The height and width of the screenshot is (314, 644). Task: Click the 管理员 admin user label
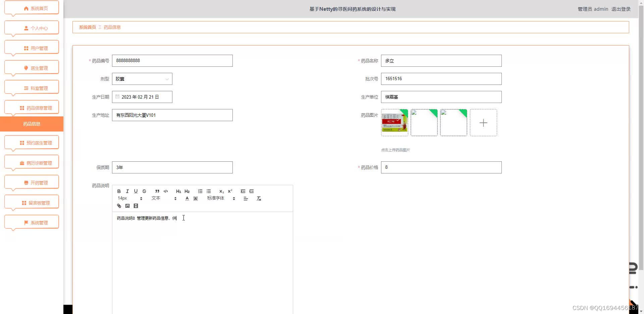pos(593,9)
